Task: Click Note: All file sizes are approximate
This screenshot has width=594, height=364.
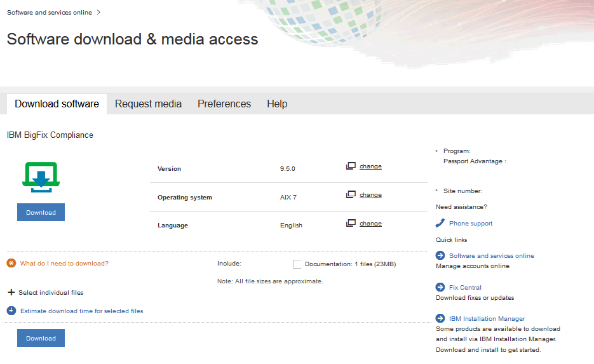Action: click(x=270, y=281)
